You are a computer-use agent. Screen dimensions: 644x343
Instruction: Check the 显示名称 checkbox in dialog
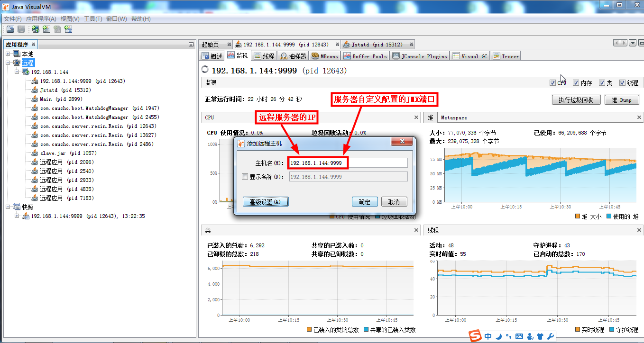245,177
